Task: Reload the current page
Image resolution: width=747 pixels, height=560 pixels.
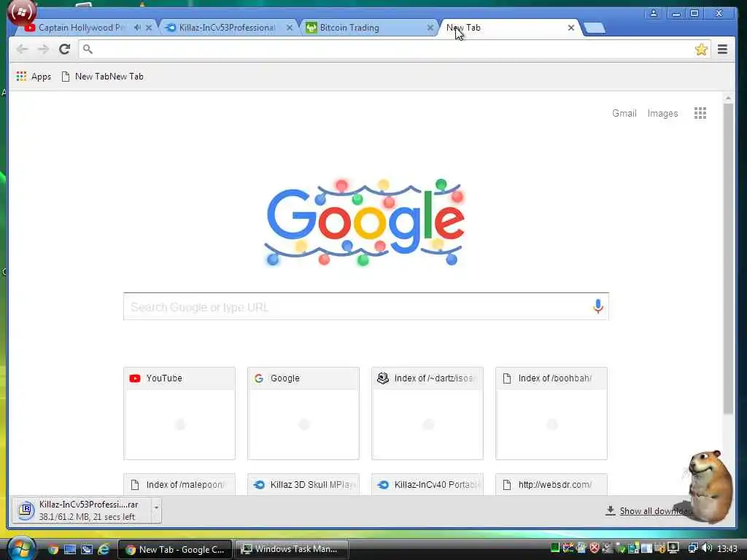Action: click(x=65, y=49)
